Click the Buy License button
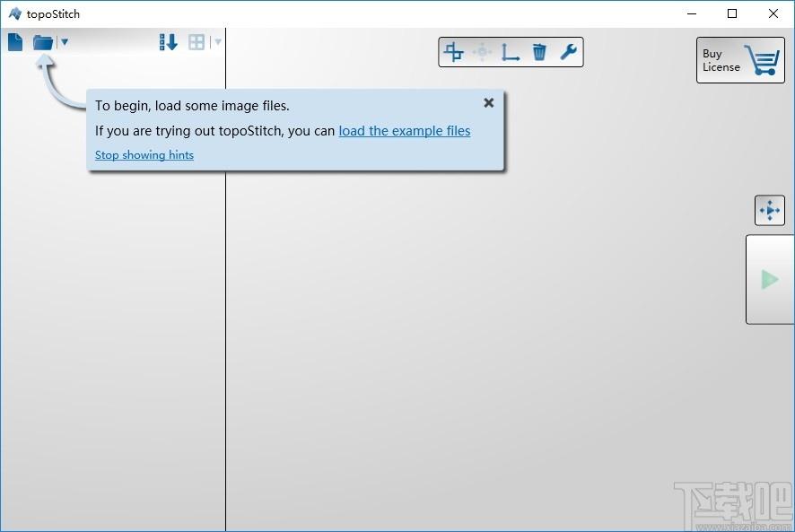795x532 pixels. coord(740,60)
